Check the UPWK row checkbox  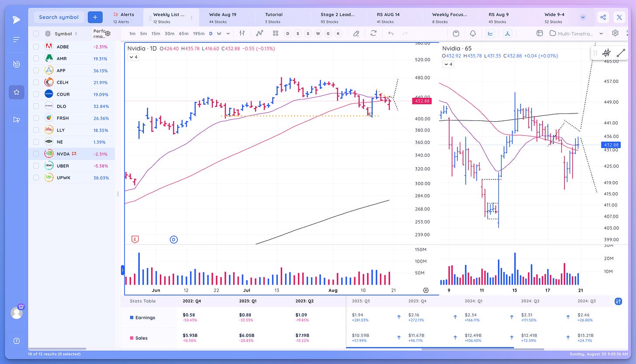pyautogui.click(x=36, y=178)
